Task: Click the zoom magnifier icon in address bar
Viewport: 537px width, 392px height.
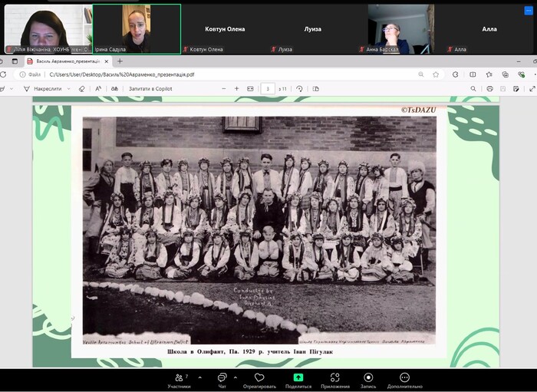Action: (421, 74)
